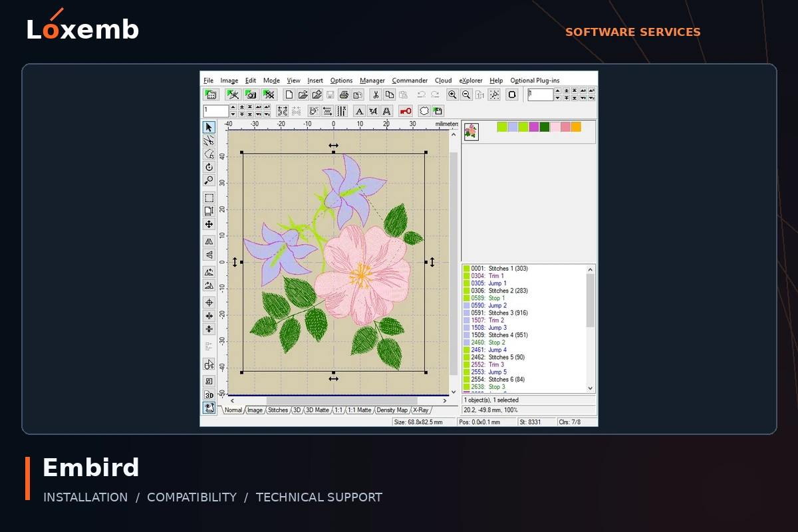Select row '0001: Stitches 1 (303)'
Viewport: 798px width, 532px height.
524,269
